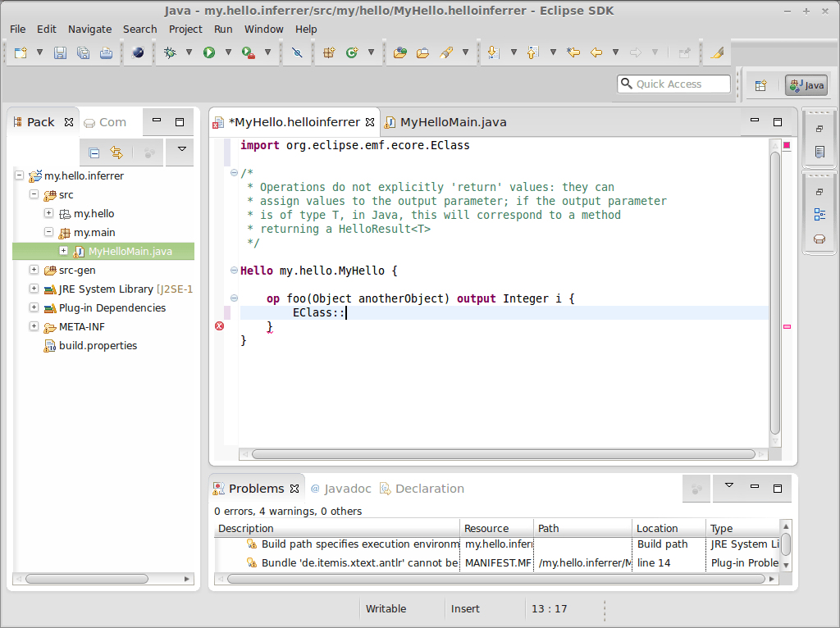Image resolution: width=840 pixels, height=628 pixels.
Task: Click the Java perspective button
Action: [x=806, y=84]
